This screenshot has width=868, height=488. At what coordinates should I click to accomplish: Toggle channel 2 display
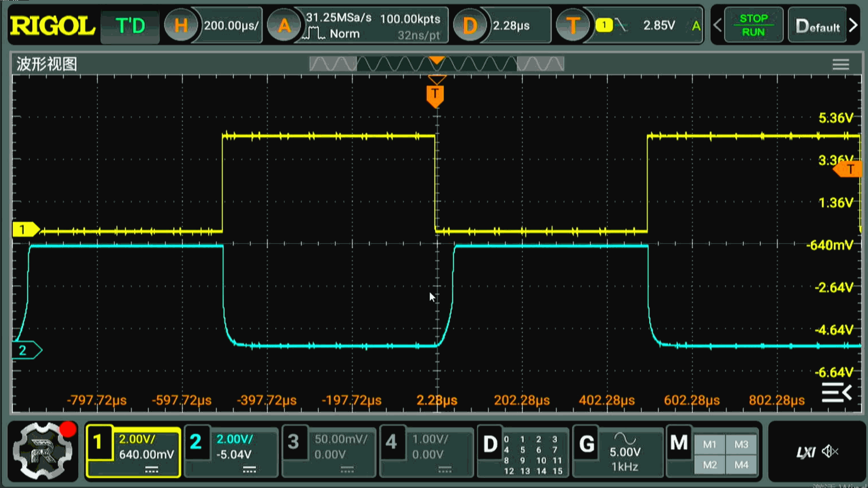[196, 442]
